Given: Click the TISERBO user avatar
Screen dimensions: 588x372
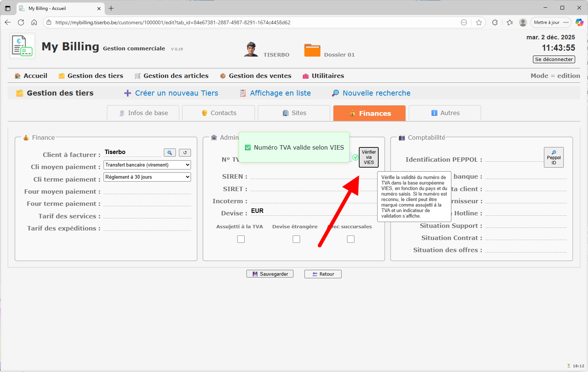Looking at the screenshot, I should pos(251,49).
